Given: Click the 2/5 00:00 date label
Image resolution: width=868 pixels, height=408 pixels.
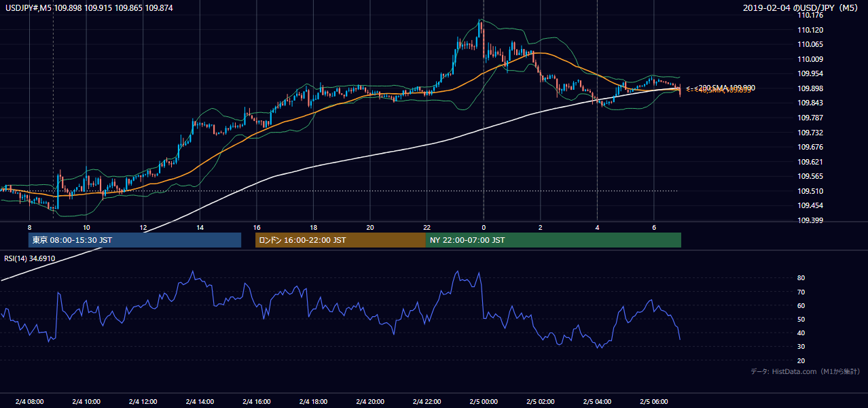Looking at the screenshot, I should [484, 401].
